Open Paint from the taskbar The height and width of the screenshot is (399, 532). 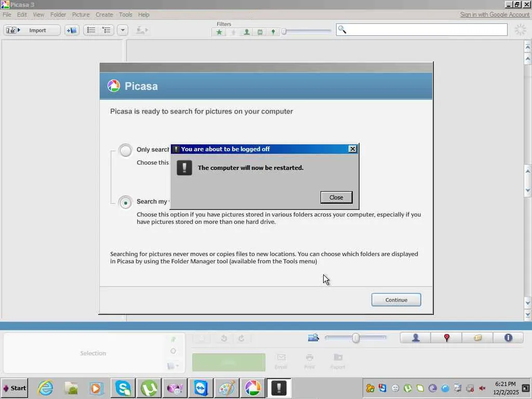(227, 388)
